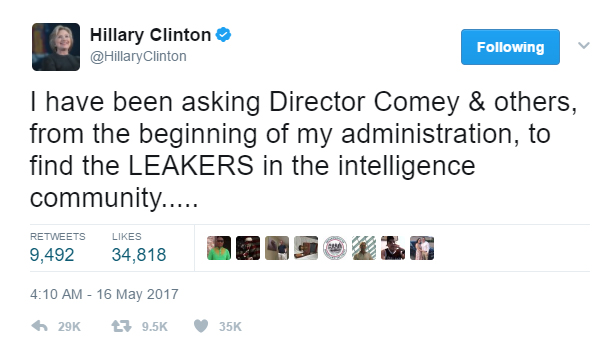Click the Hillary Clinton profile picture
This screenshot has width=614, height=361.
tap(56, 47)
